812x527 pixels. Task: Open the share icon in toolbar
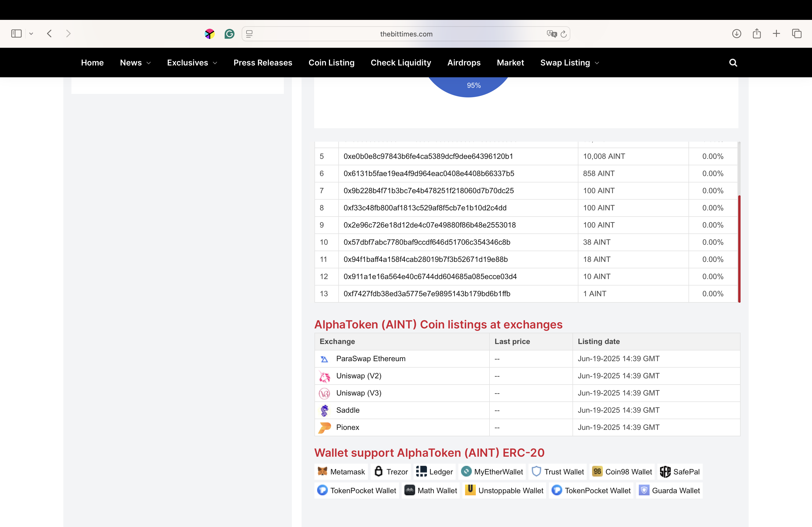pyautogui.click(x=756, y=33)
